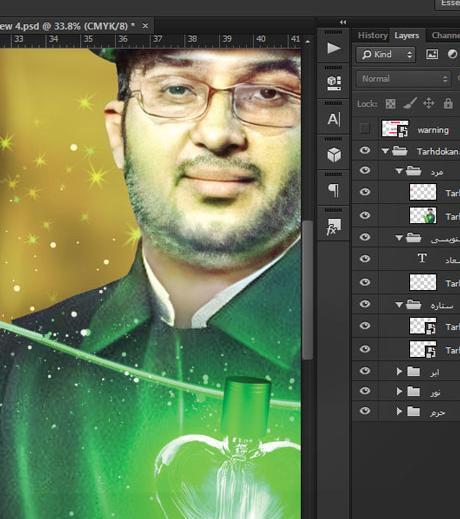This screenshot has height=519, width=460.
Task: Click the Tarhdokan group folder icon
Action: click(x=399, y=151)
